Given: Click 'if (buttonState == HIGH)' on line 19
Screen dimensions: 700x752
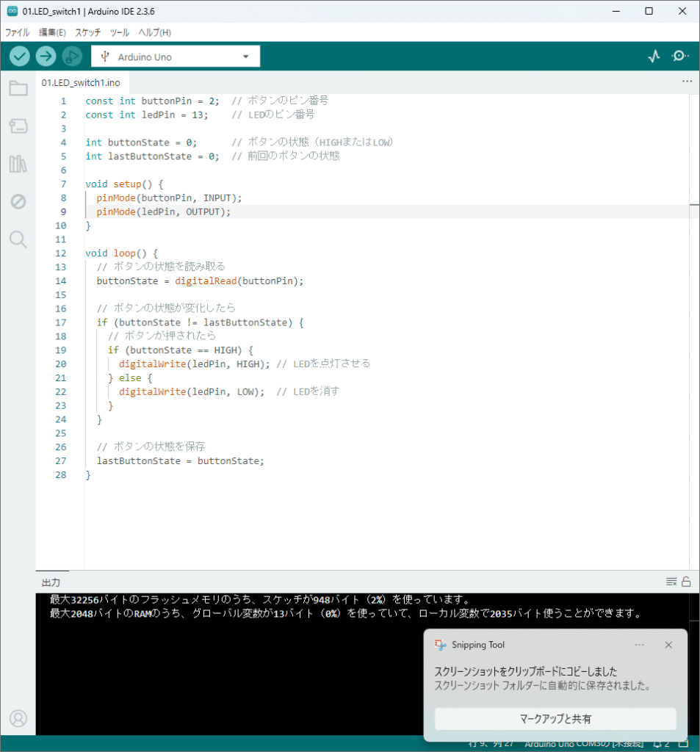Looking at the screenshot, I should 175,350.
